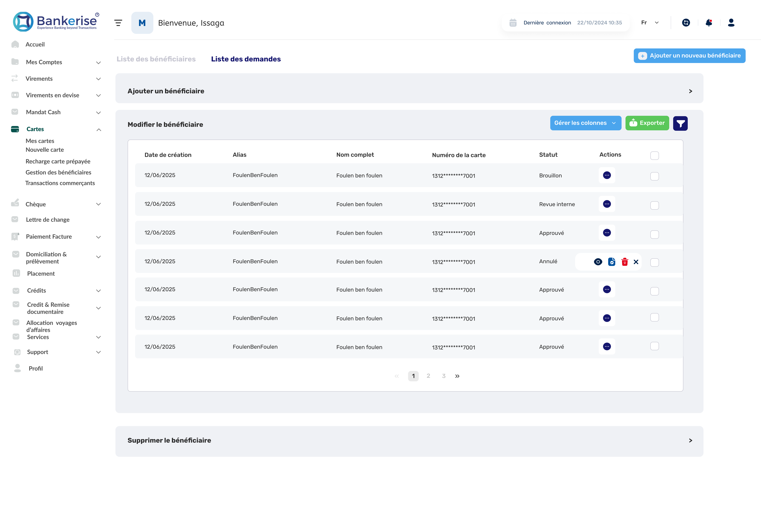The height and width of the screenshot is (532, 761).
Task: Expand the Paiement Facture chevron
Action: click(98, 237)
